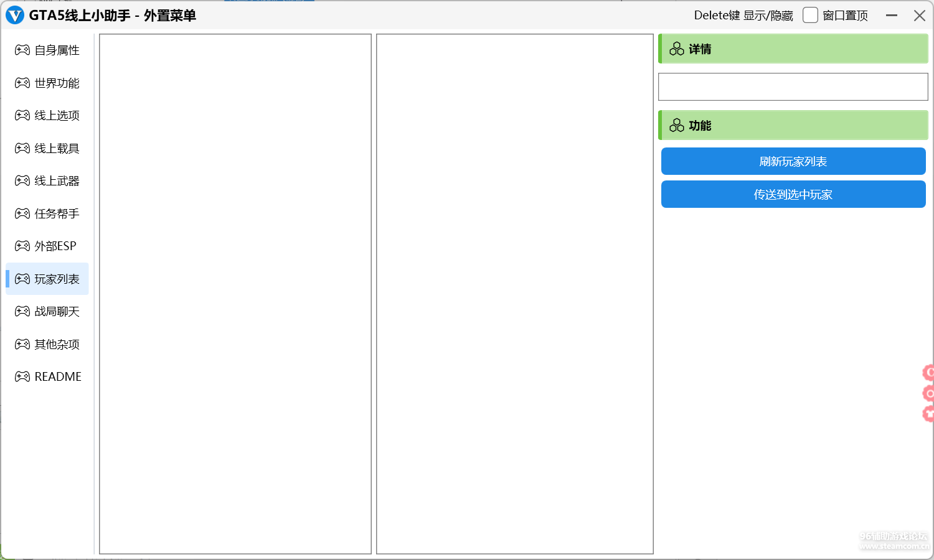This screenshot has width=934, height=560.
Task: Click the hexagon icon in 详情 header
Action: (x=677, y=49)
